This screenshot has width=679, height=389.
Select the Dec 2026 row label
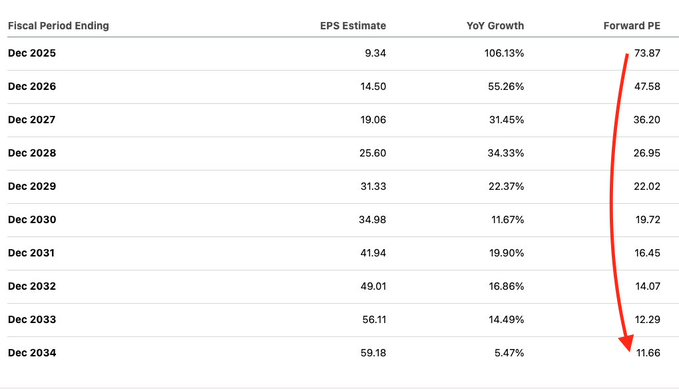[32, 86]
